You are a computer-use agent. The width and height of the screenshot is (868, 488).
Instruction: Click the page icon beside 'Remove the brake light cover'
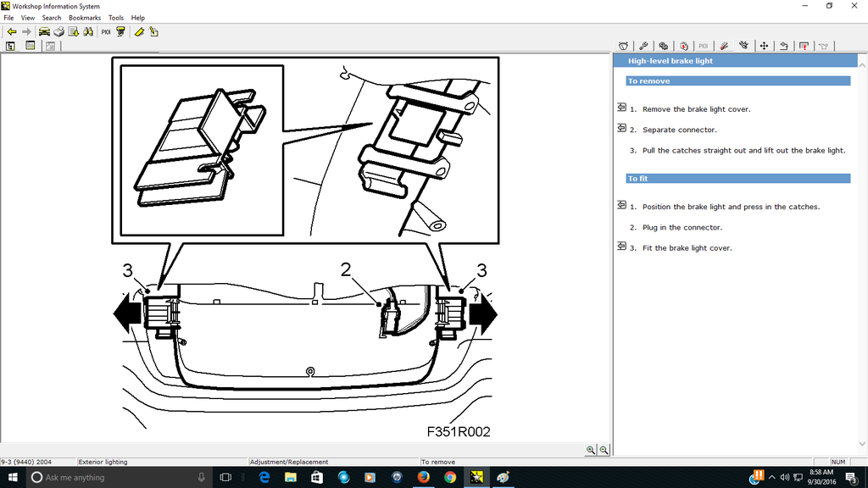click(x=620, y=107)
